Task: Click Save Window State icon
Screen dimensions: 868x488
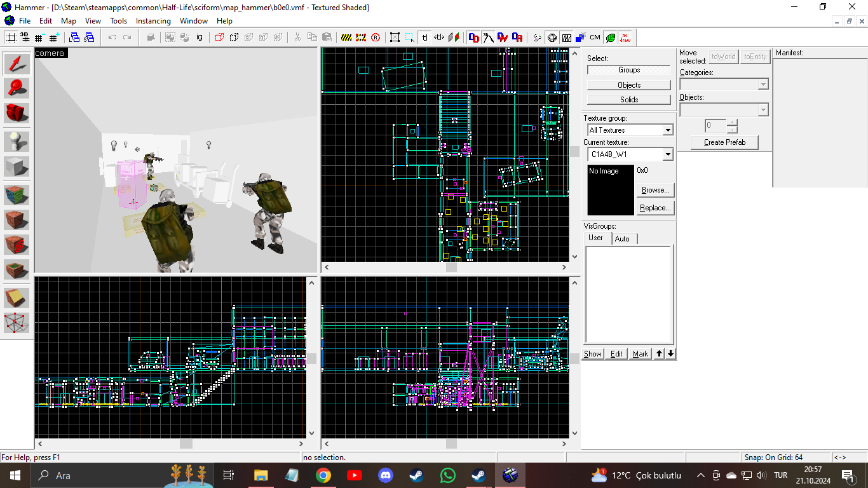Action: tap(89, 37)
